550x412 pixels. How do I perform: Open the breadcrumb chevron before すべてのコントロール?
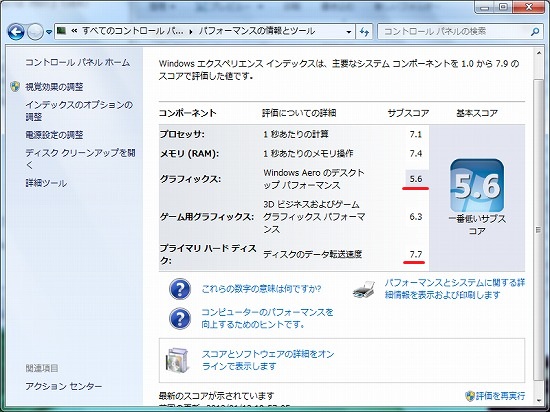(x=74, y=31)
